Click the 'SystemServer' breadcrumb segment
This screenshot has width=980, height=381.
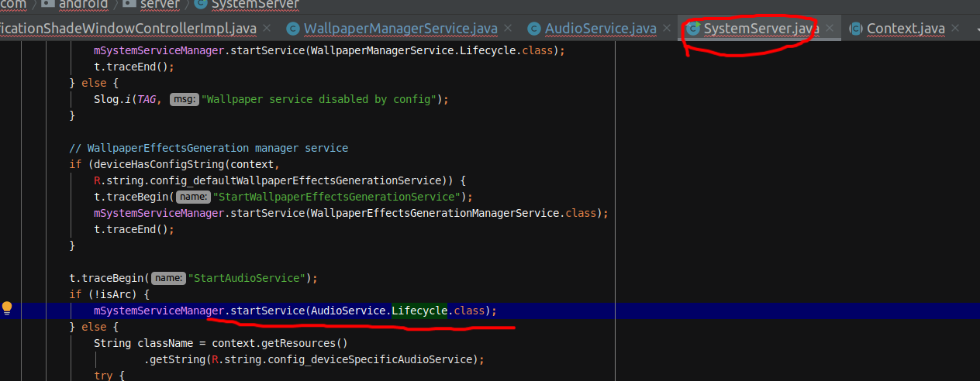[x=255, y=4]
